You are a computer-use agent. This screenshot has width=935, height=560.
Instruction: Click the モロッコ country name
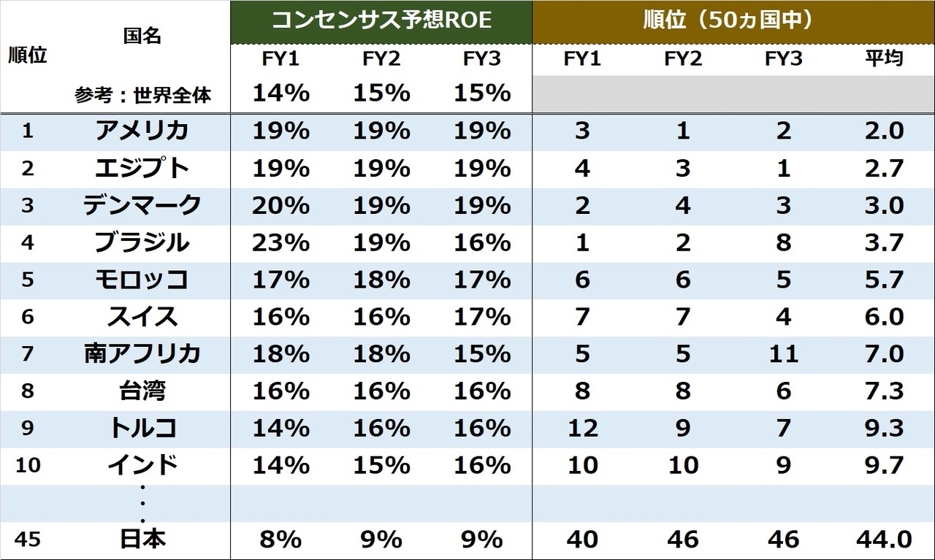[x=142, y=280]
